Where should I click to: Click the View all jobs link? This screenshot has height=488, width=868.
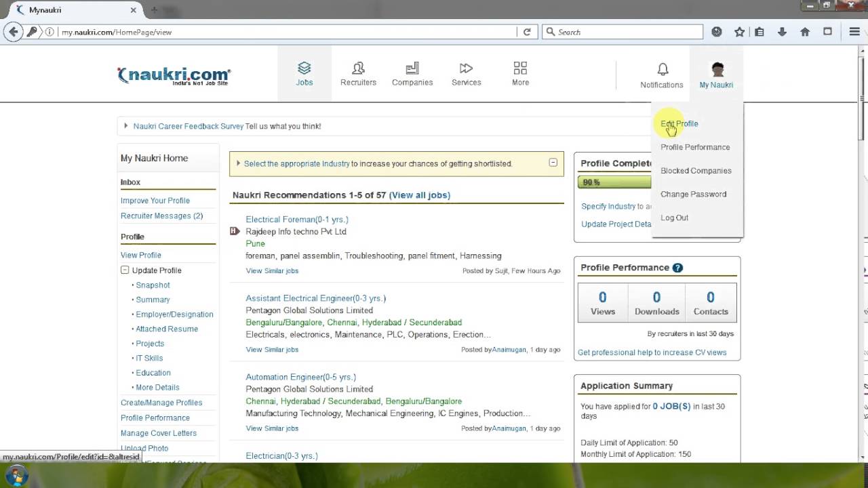point(420,195)
